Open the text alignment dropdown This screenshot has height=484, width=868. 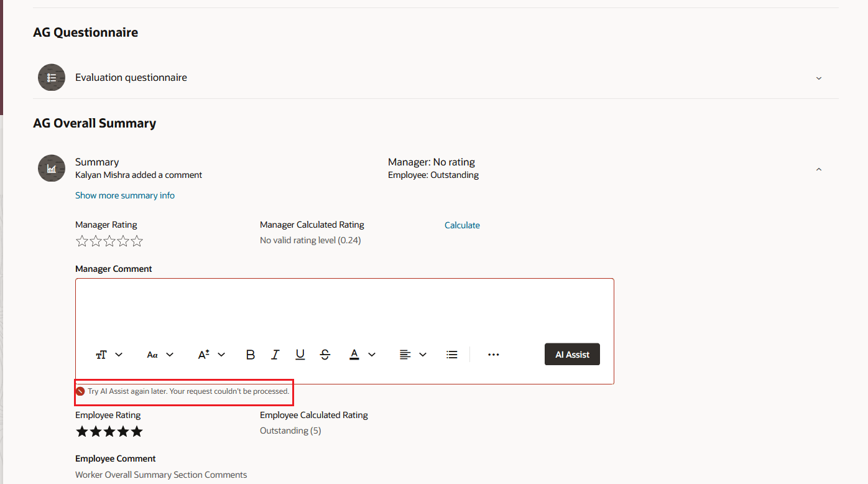coord(412,354)
